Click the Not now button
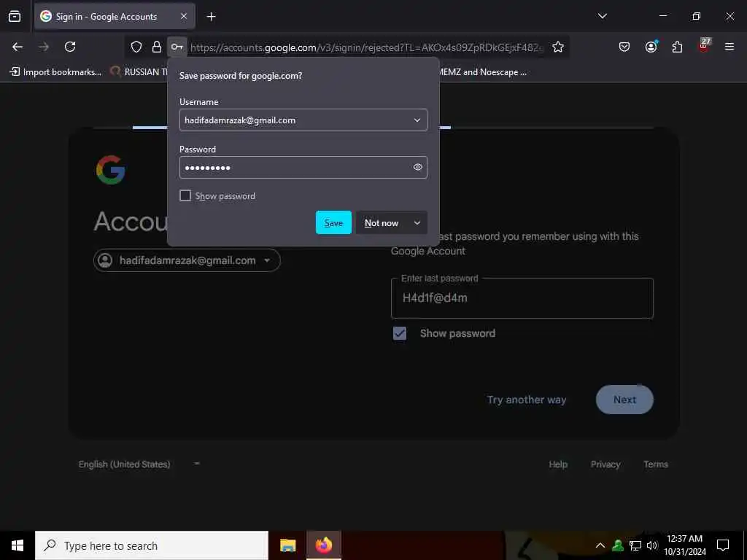Image resolution: width=747 pixels, height=560 pixels. 382,222
